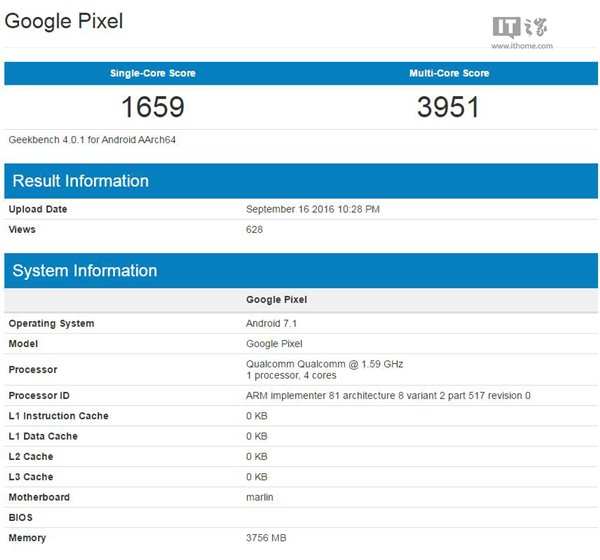The height and width of the screenshot is (560, 600).
Task: Select the motherboard value marlin
Action: (260, 497)
